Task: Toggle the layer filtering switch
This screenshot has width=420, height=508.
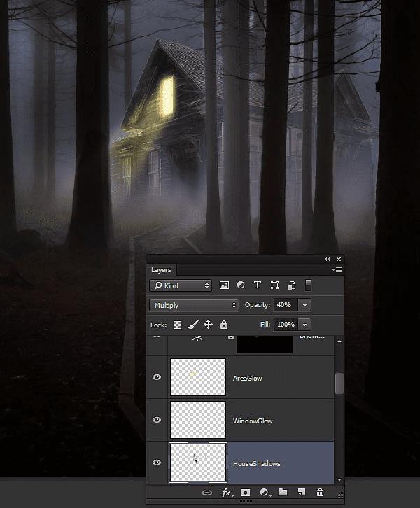Action: (308, 285)
